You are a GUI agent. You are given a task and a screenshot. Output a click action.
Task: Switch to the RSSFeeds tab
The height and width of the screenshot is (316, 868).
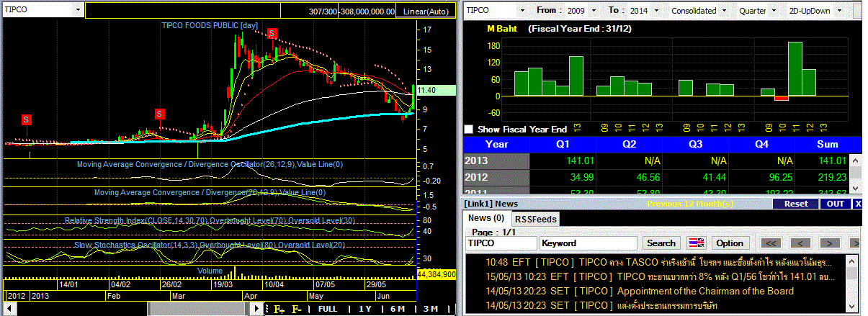pos(535,218)
